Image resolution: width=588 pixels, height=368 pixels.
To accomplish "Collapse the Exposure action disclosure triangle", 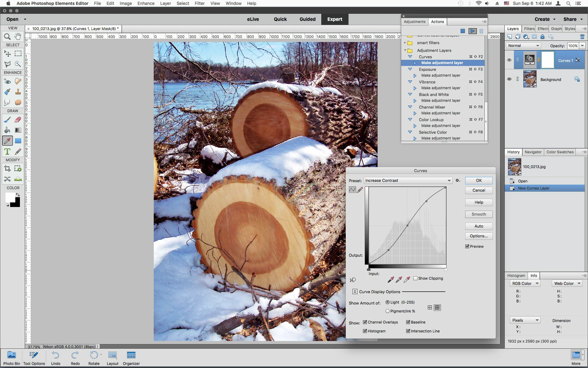I will coord(410,69).
